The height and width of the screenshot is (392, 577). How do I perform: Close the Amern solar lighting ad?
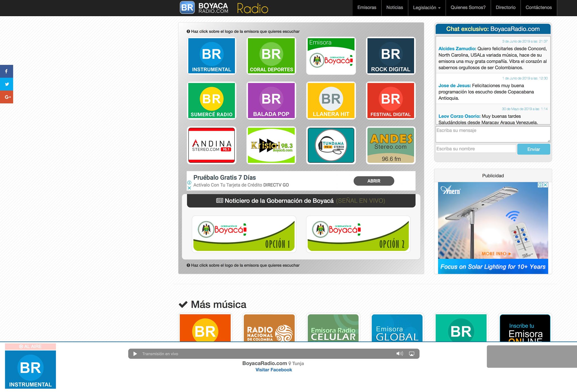coord(545,185)
